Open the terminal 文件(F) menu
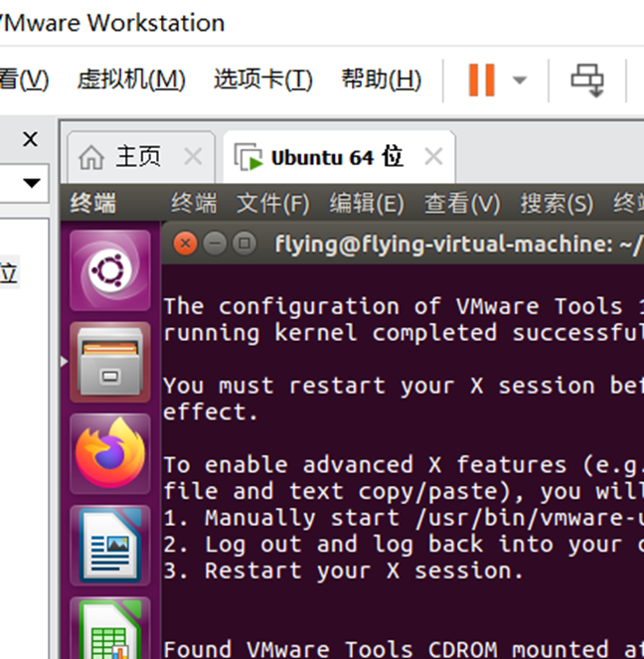Viewport: 644px width, 659px height. (273, 204)
